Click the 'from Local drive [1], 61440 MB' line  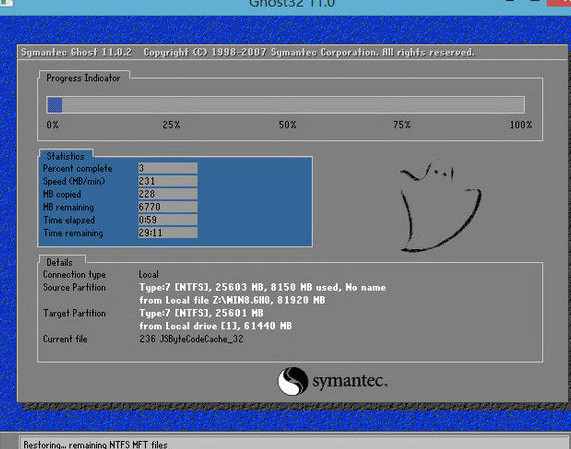click(x=215, y=326)
